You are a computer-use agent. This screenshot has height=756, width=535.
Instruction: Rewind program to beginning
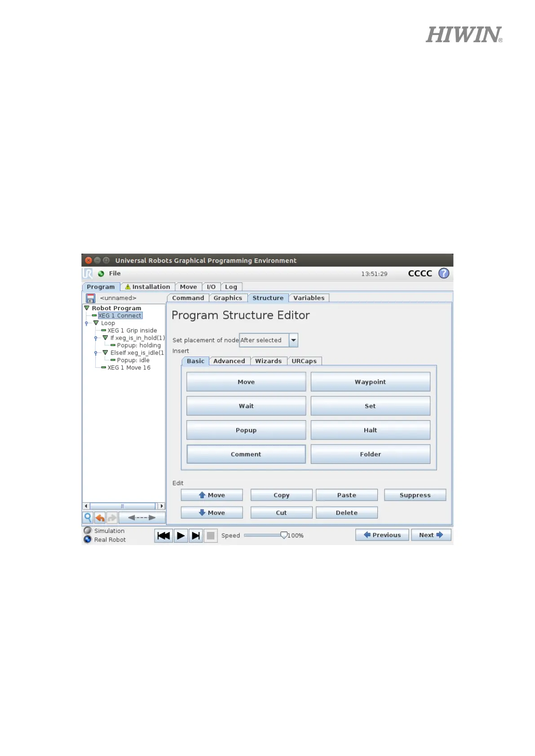coord(164,536)
